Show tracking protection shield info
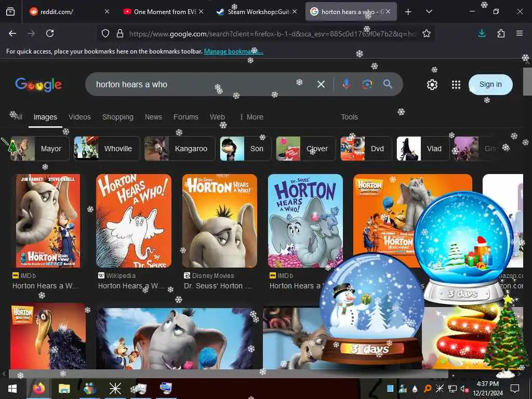The width and height of the screenshot is (532, 399). pos(105,33)
